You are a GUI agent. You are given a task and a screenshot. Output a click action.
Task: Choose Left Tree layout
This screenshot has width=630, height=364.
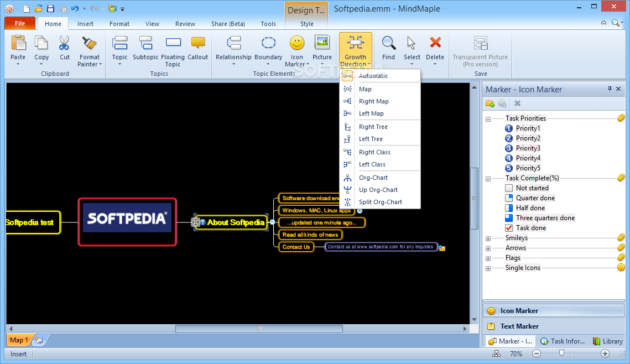click(381, 139)
